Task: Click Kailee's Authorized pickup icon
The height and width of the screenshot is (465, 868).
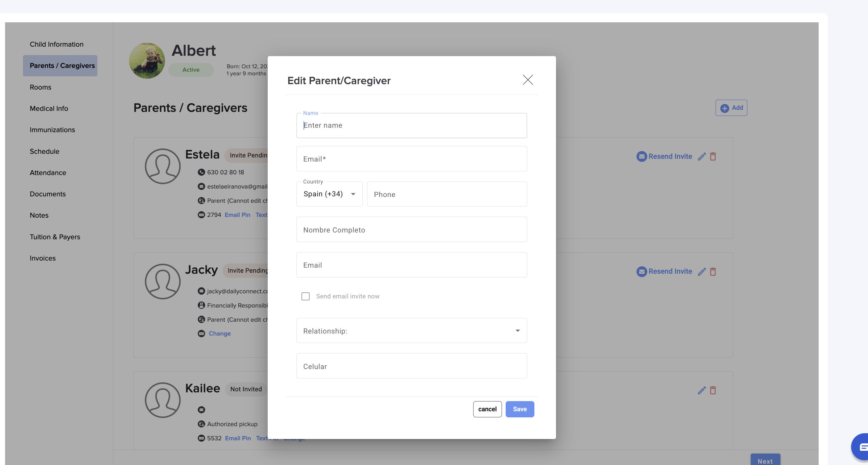Action: click(x=201, y=424)
